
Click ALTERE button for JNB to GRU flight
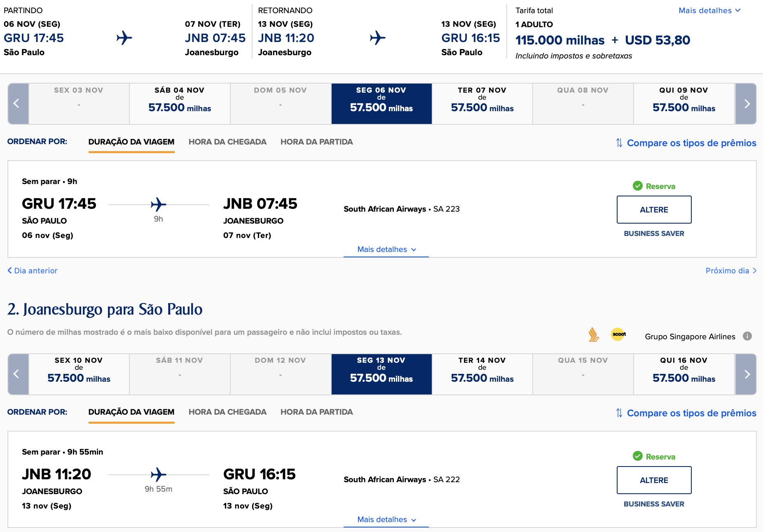pyautogui.click(x=654, y=480)
